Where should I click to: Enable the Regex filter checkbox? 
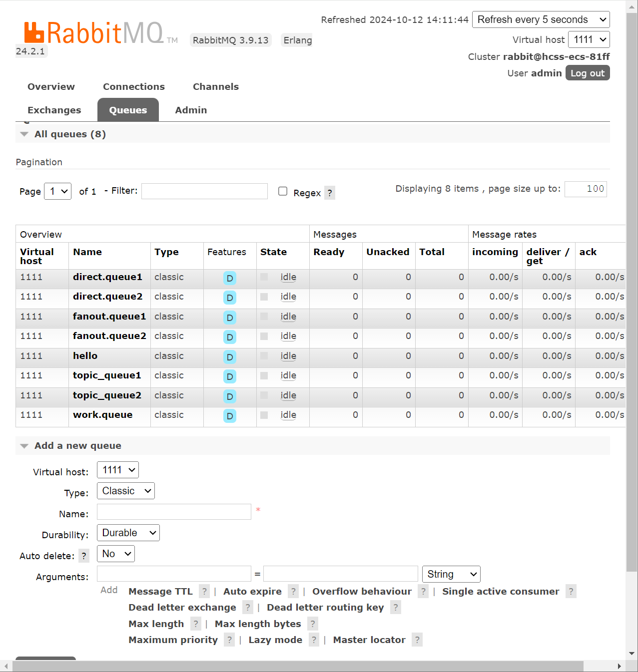283,191
